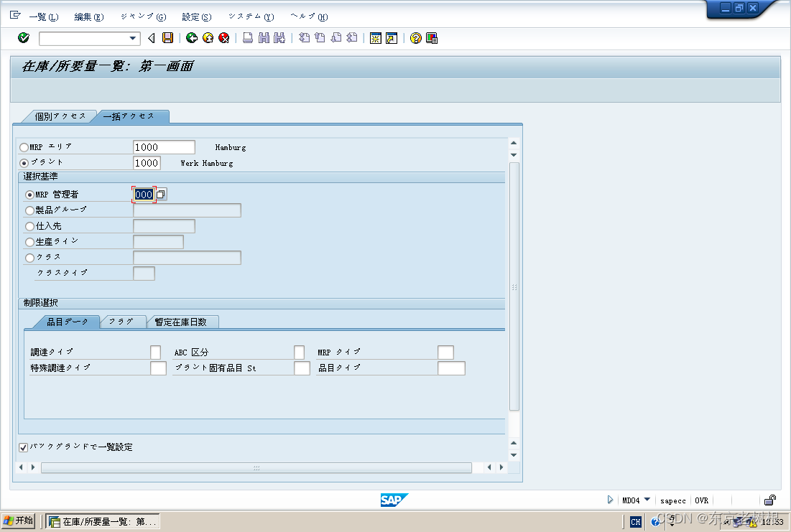Disable the バックグランドで一覧設定 checkbox
This screenshot has height=532, width=791.
pyautogui.click(x=24, y=447)
